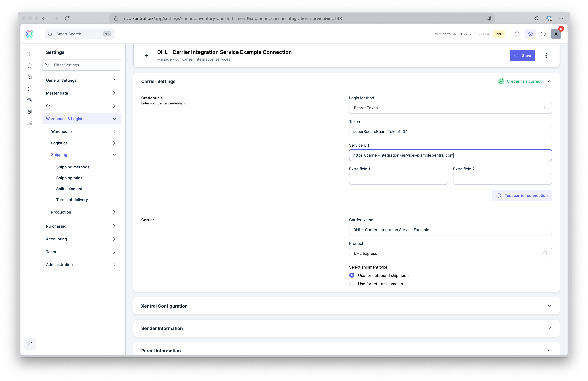Click the Credentials correct status
The image size is (588, 381).
click(520, 81)
